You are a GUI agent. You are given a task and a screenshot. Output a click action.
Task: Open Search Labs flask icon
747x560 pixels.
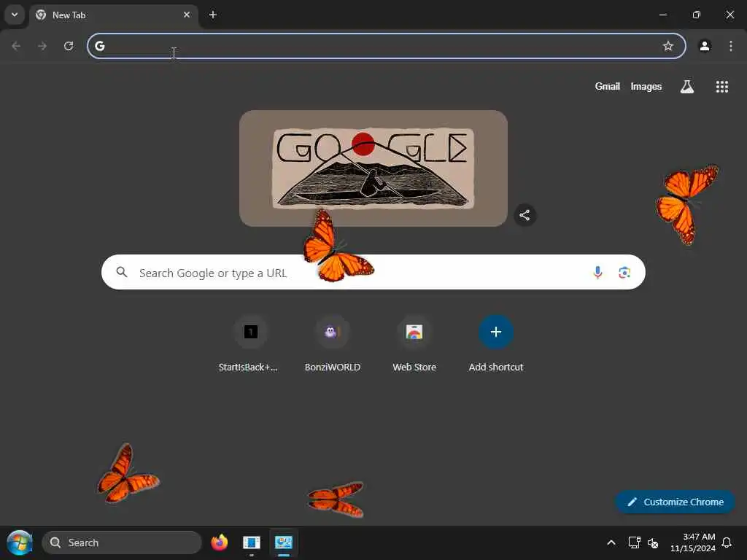coord(687,86)
